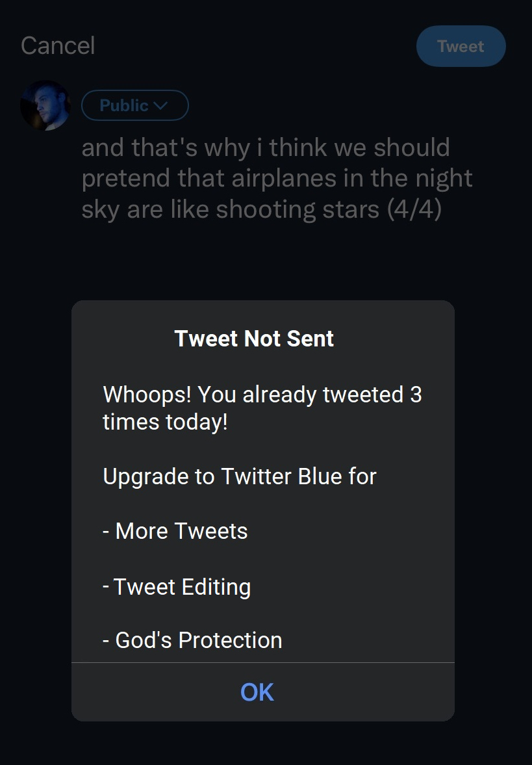Click the first line of the draft tweet
The width and height of the screenshot is (532, 765).
pos(266,148)
